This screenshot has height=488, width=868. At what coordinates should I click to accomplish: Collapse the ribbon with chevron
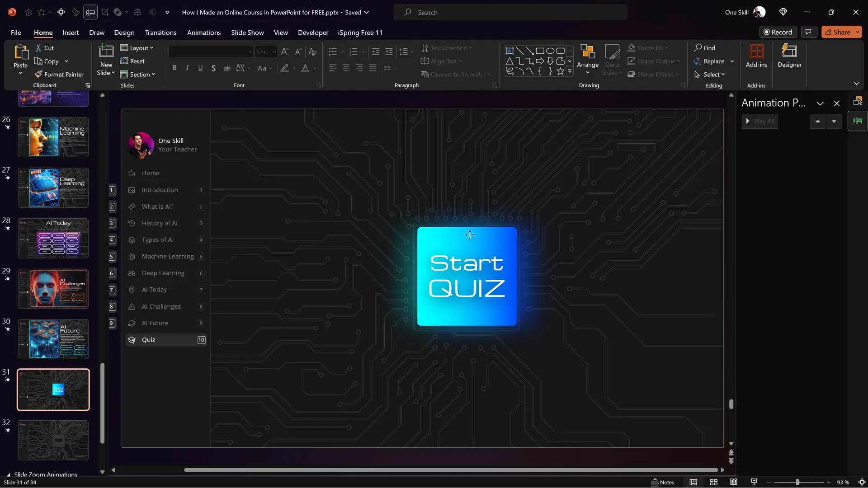click(x=856, y=84)
